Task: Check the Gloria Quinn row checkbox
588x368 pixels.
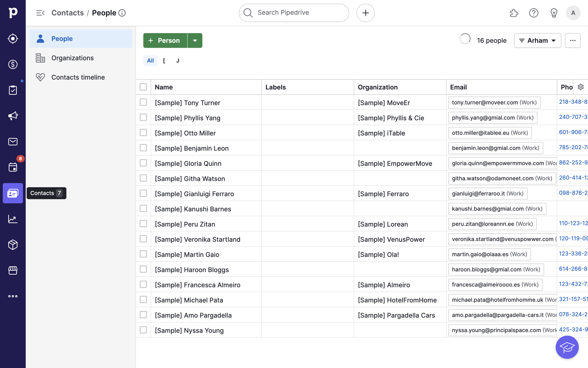Action: click(143, 163)
